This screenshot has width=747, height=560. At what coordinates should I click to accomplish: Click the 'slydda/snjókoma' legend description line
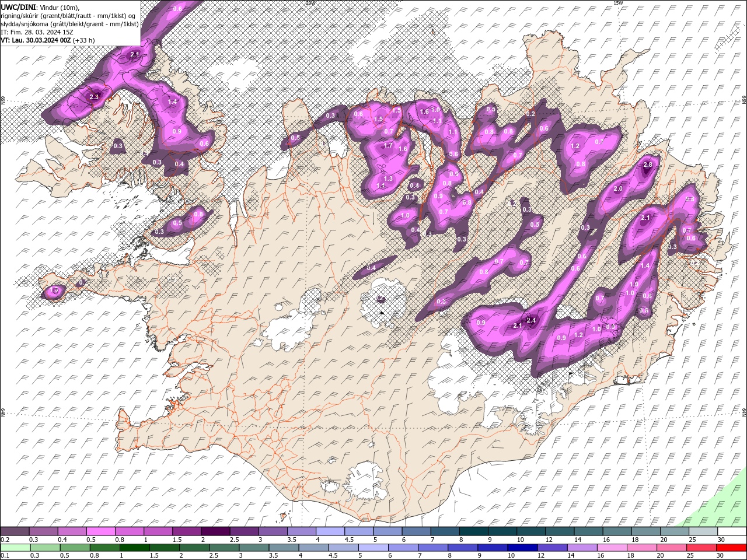pos(69,24)
